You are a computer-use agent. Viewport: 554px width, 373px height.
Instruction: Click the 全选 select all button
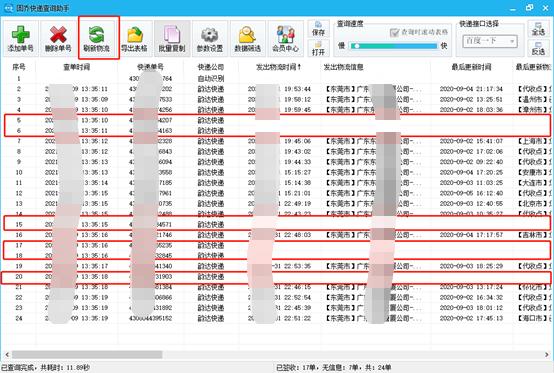pos(538,29)
